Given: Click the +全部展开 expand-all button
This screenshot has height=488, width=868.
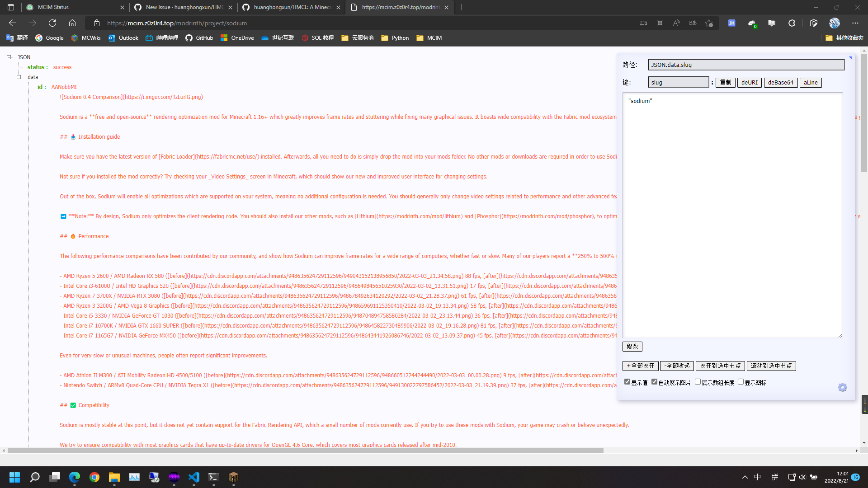Looking at the screenshot, I should [640, 366].
